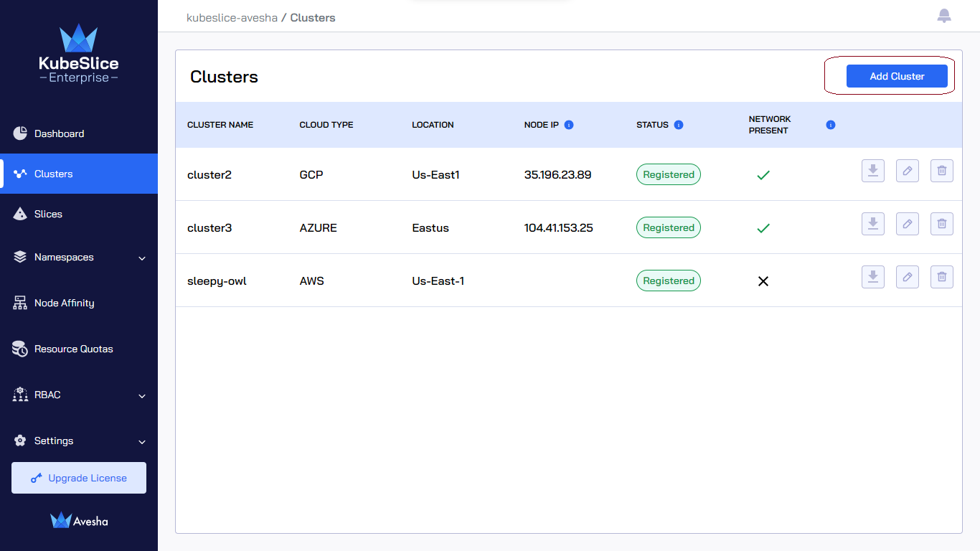This screenshot has height=551, width=980.
Task: Show info tooltip for Node IP column
Action: tap(569, 125)
